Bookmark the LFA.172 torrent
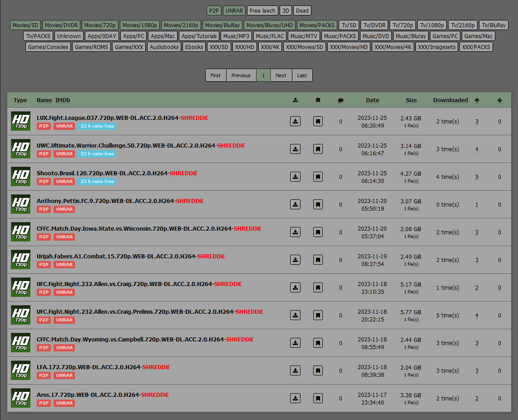518x420 pixels. (318, 371)
